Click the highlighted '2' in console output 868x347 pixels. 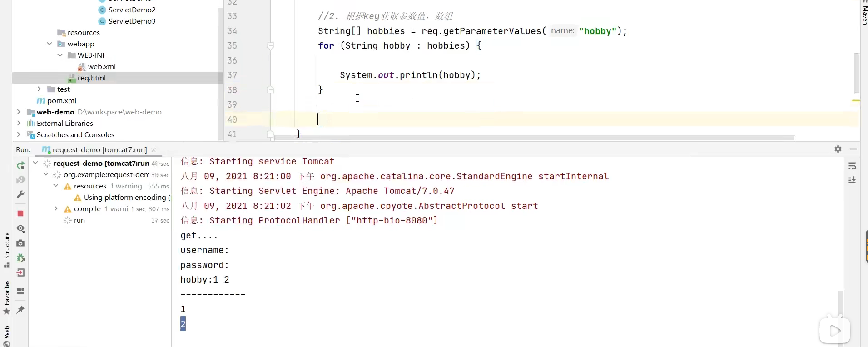pyautogui.click(x=183, y=324)
